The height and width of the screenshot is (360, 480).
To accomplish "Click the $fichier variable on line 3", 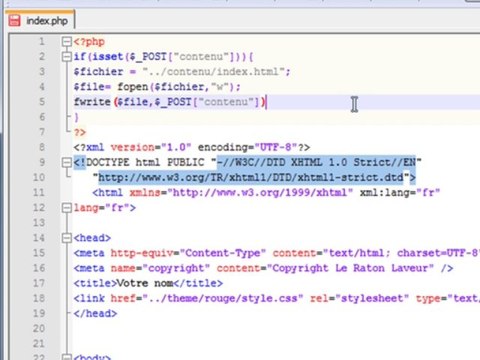I will pyautogui.click(x=99, y=72).
